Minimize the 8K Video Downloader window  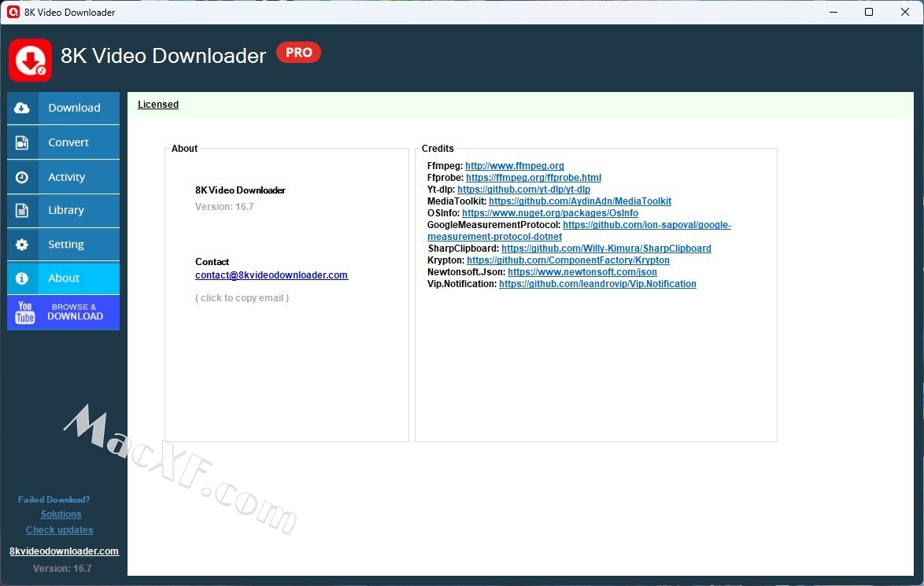click(x=833, y=12)
